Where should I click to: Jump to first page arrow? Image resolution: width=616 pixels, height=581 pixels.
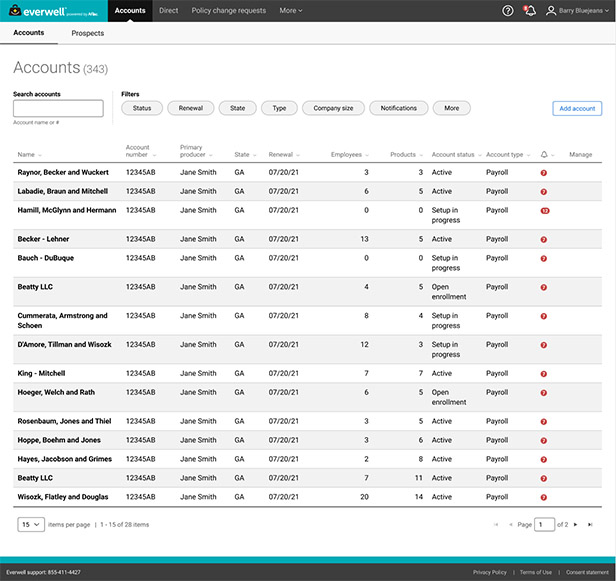496,524
